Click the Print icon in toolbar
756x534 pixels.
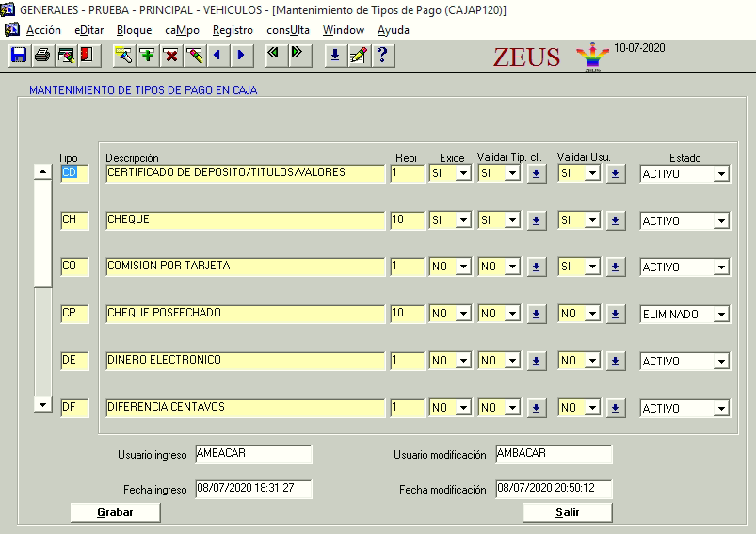[41, 56]
